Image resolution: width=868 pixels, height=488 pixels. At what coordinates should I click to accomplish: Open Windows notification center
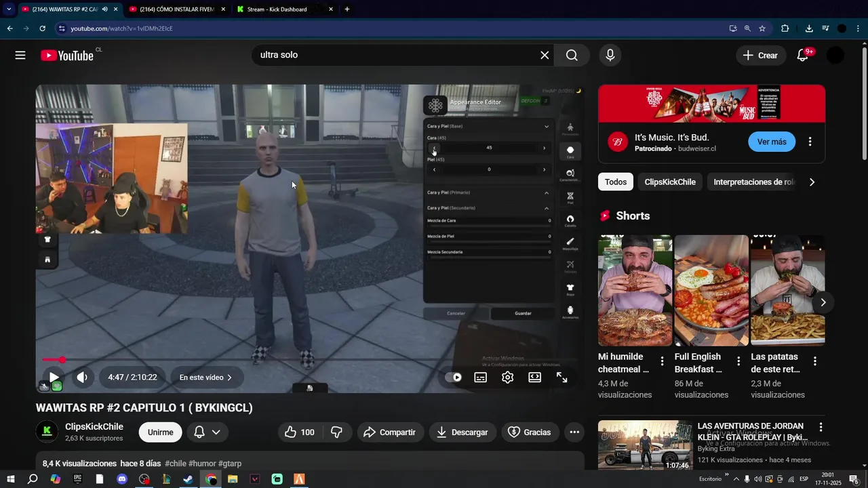coord(854,479)
